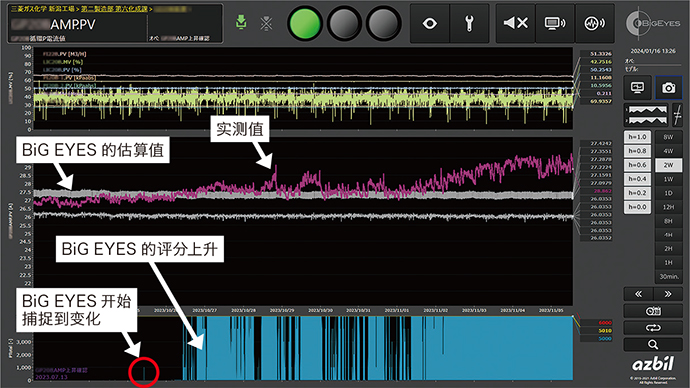Image resolution: width=690 pixels, height=388 pixels.
Task: Set threshold h=0.2
Action: [x=637, y=193]
